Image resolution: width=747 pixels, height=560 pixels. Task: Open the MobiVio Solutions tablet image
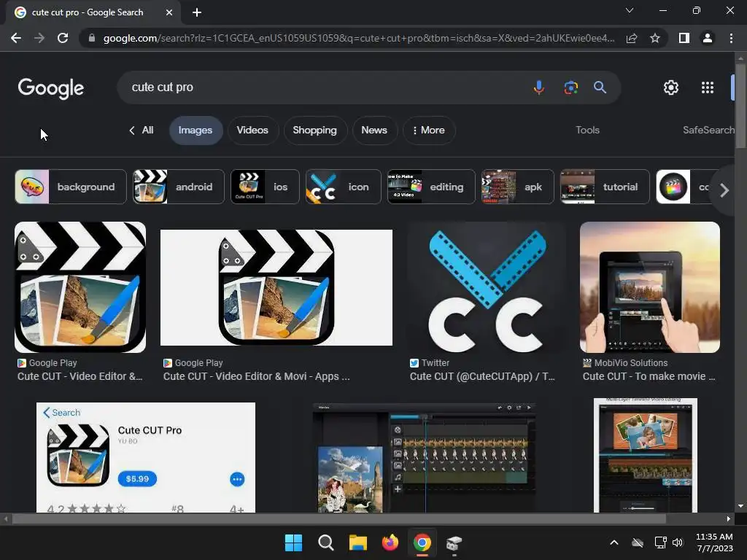pyautogui.click(x=650, y=287)
